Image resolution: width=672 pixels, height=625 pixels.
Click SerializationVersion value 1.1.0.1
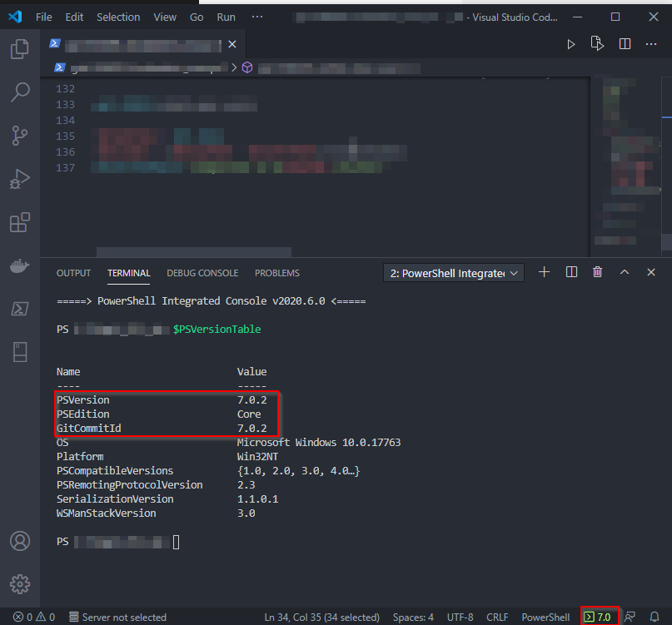coord(257,499)
